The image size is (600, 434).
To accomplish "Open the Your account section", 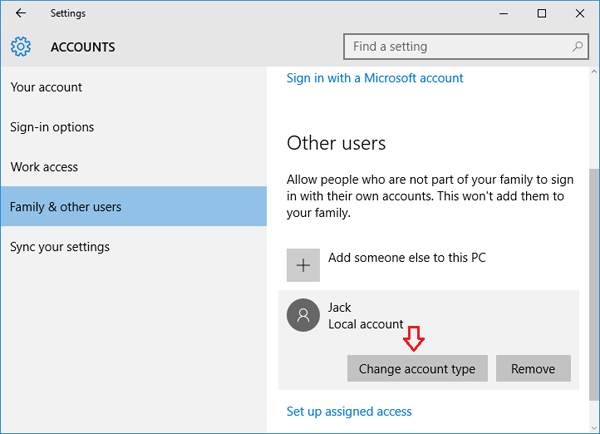I will click(x=46, y=87).
